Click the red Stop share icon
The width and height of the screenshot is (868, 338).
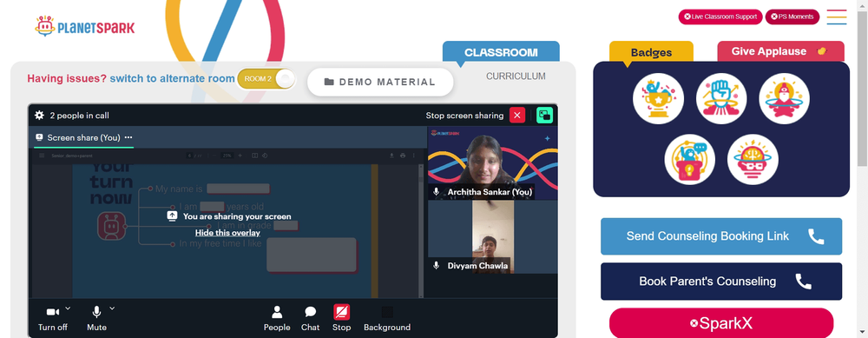pyautogui.click(x=341, y=312)
